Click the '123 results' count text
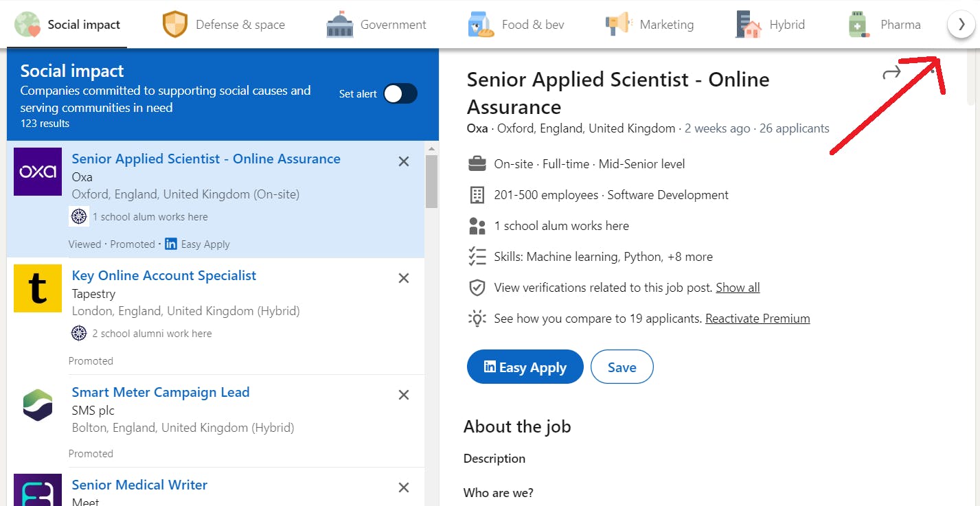This screenshot has height=506, width=980. (45, 124)
